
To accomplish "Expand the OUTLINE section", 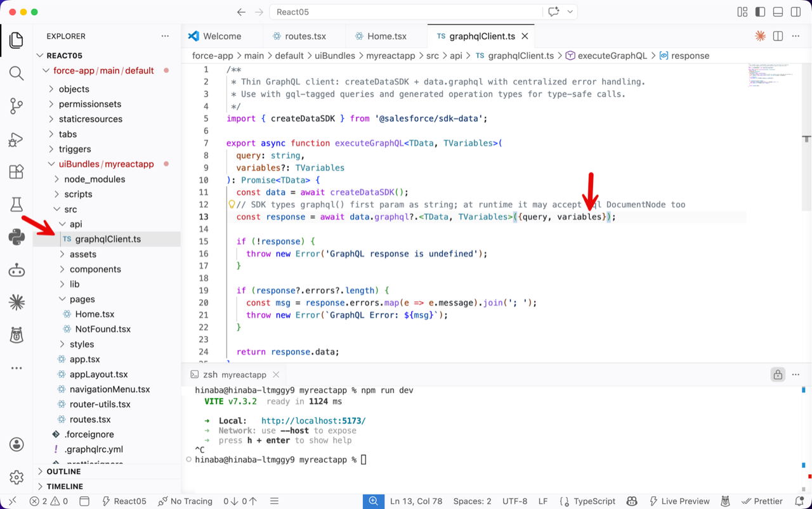I will tap(63, 472).
